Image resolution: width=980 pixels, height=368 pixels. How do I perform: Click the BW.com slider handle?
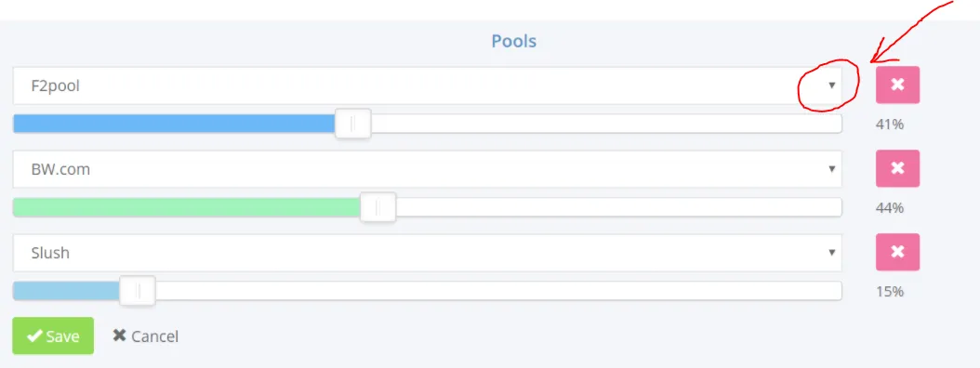pyautogui.click(x=377, y=207)
